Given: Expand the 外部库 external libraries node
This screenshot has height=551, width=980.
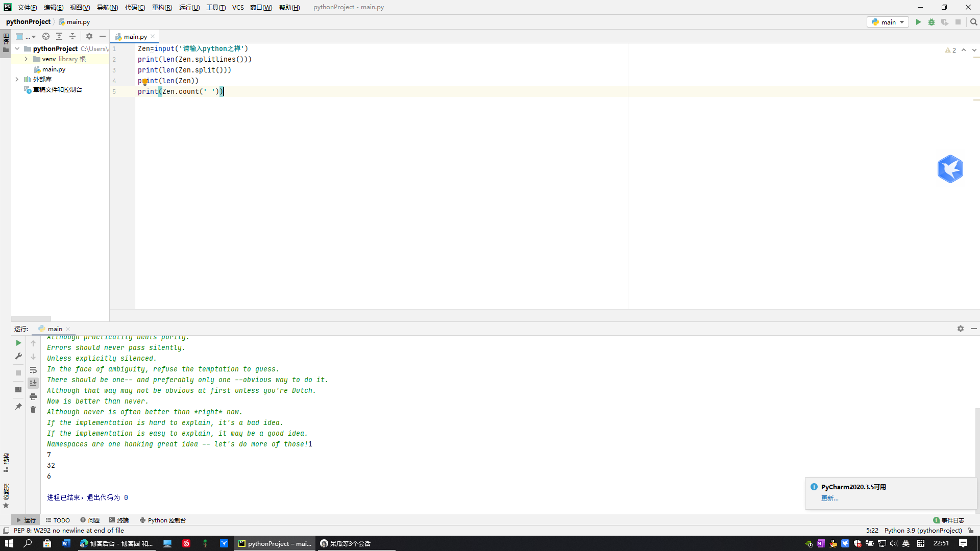Looking at the screenshot, I should pyautogui.click(x=17, y=80).
